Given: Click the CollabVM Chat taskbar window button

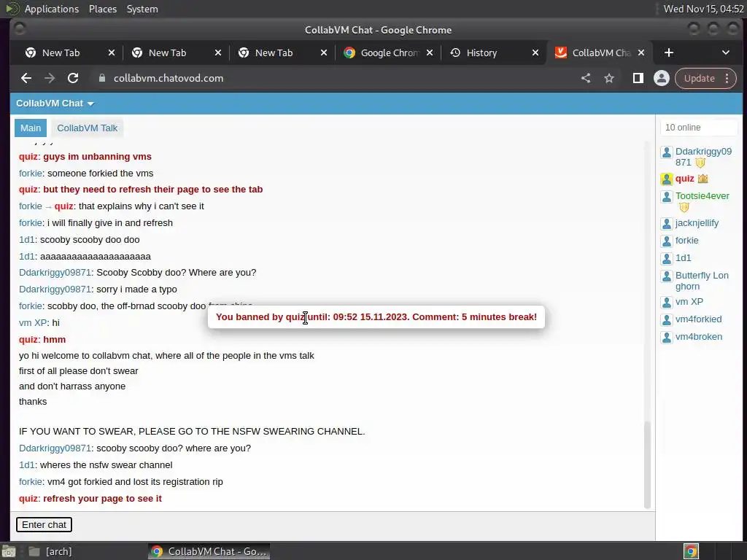Looking at the screenshot, I should pyautogui.click(x=209, y=551).
